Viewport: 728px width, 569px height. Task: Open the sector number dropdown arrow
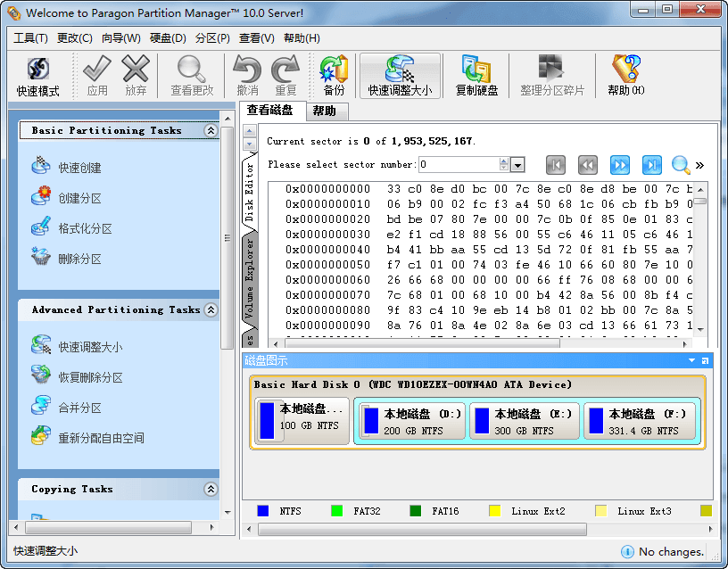[517, 165]
